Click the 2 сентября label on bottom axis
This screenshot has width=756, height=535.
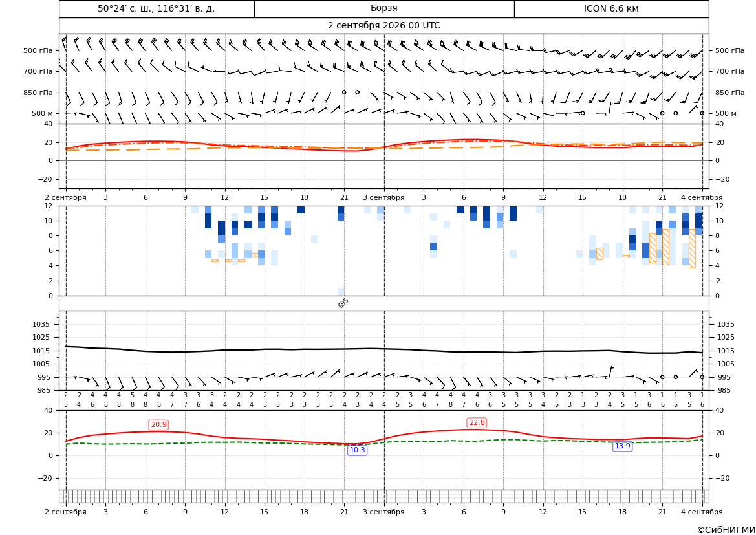65,512
